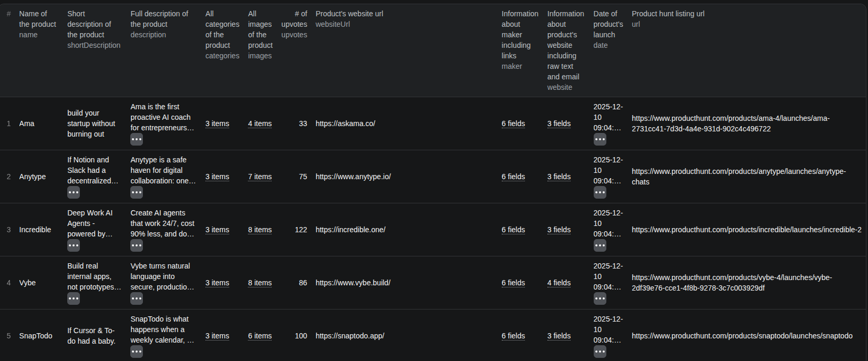The image size is (868, 361).
Task: Open the askama.co website link
Action: pos(345,124)
